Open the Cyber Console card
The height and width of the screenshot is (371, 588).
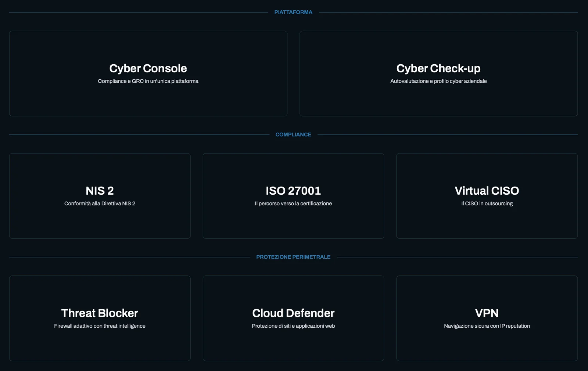[x=148, y=73]
